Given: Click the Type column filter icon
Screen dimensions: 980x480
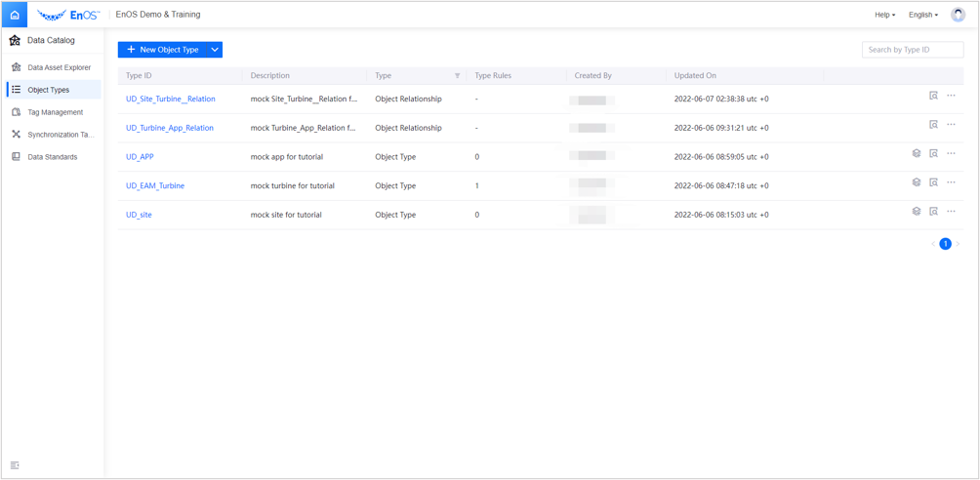Looking at the screenshot, I should [457, 76].
